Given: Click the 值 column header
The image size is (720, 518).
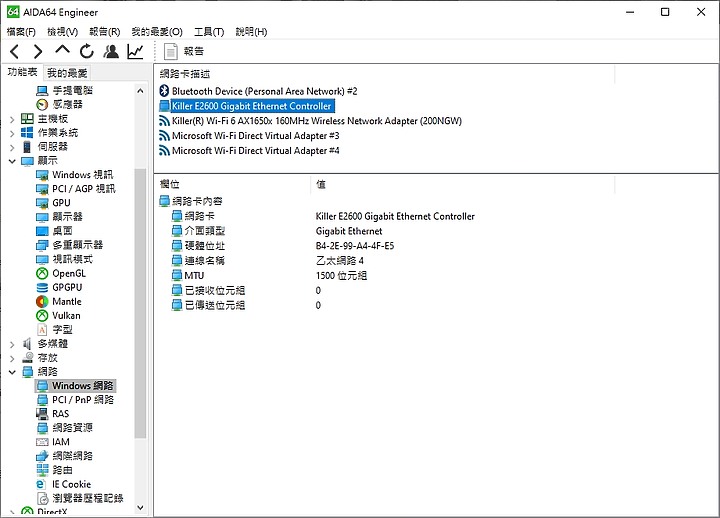Looking at the screenshot, I should [x=463, y=184].
